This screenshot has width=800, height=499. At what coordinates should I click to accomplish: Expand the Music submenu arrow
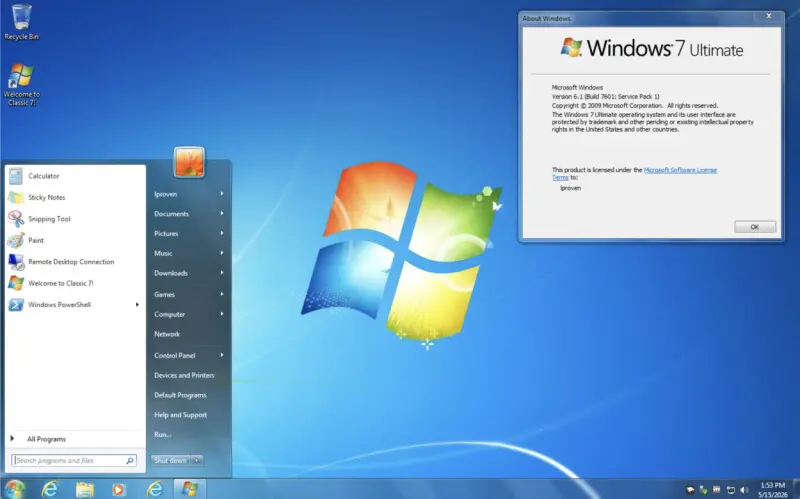point(222,253)
